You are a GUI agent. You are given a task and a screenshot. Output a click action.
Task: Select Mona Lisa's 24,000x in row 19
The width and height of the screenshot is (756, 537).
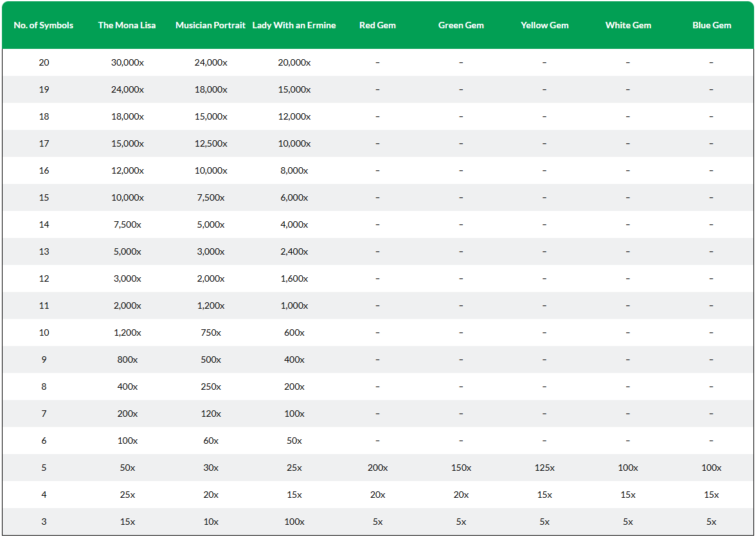(x=127, y=90)
